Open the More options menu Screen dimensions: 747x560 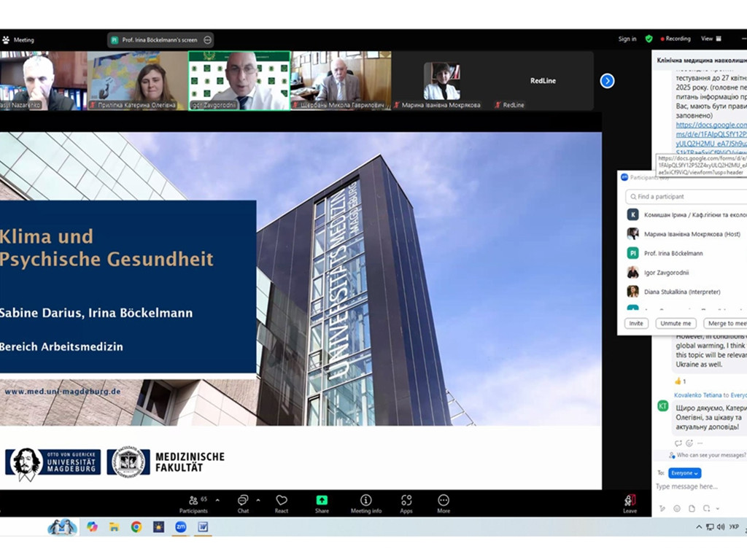(x=444, y=504)
